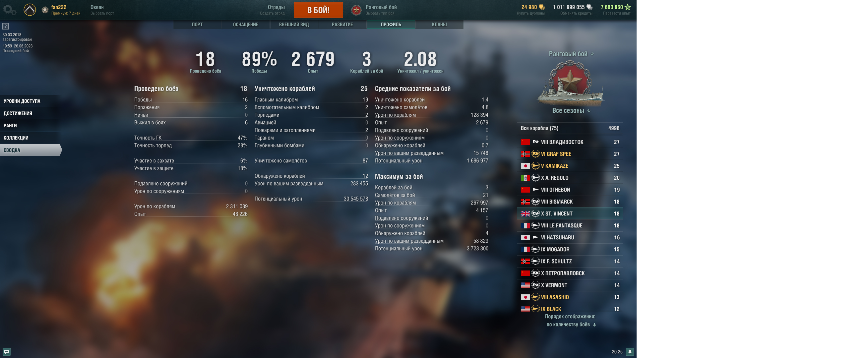The height and width of the screenshot is (358, 868).
Task: Open the notifications bell icon
Action: point(630,352)
